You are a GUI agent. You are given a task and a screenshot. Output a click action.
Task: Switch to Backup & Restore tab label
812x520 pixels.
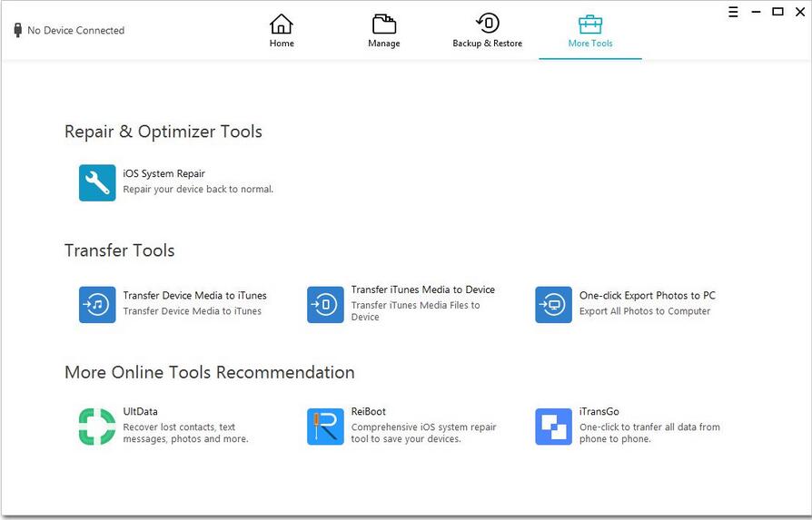pyautogui.click(x=488, y=44)
